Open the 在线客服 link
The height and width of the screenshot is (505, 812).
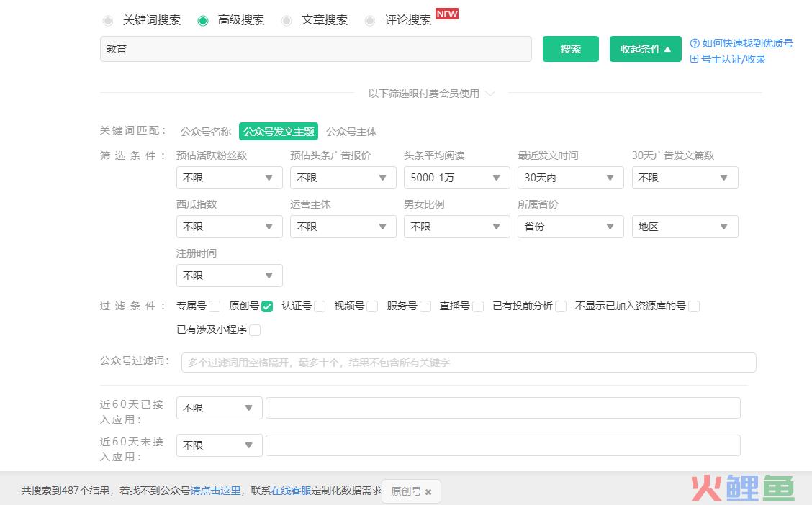pyautogui.click(x=291, y=491)
